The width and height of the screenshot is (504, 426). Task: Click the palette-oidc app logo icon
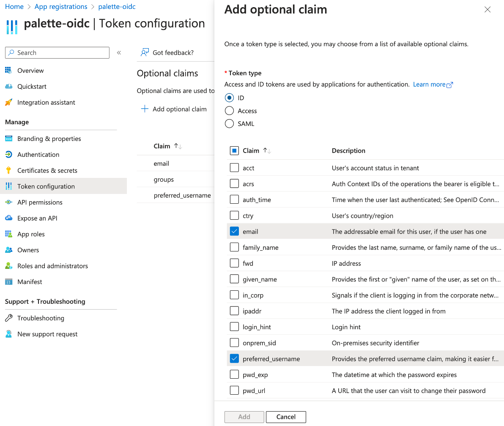coord(12,27)
